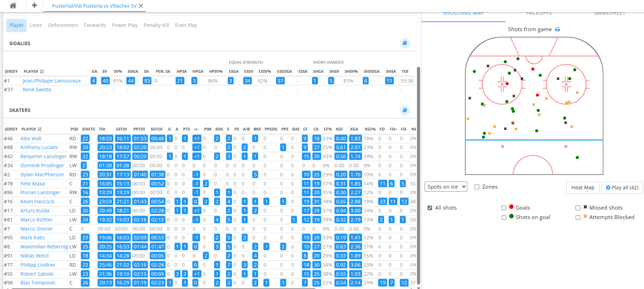
Task: Enable the Goals filter checkbox
Action: pos(504,208)
